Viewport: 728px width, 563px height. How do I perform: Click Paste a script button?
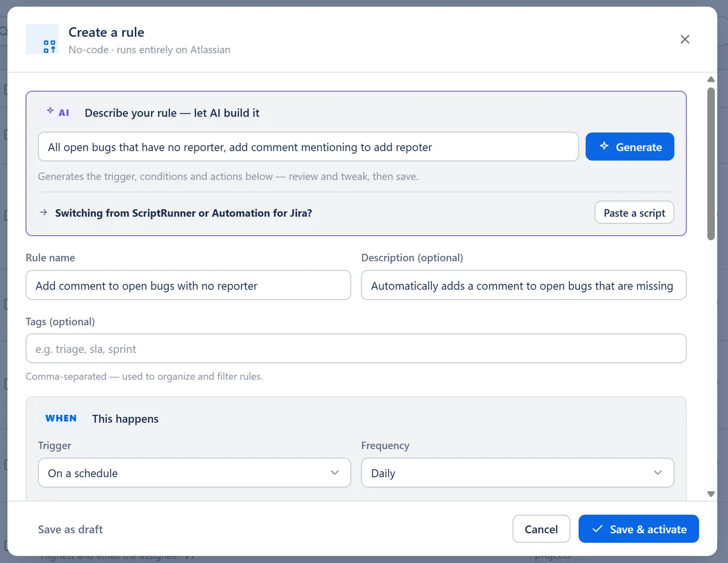click(634, 213)
